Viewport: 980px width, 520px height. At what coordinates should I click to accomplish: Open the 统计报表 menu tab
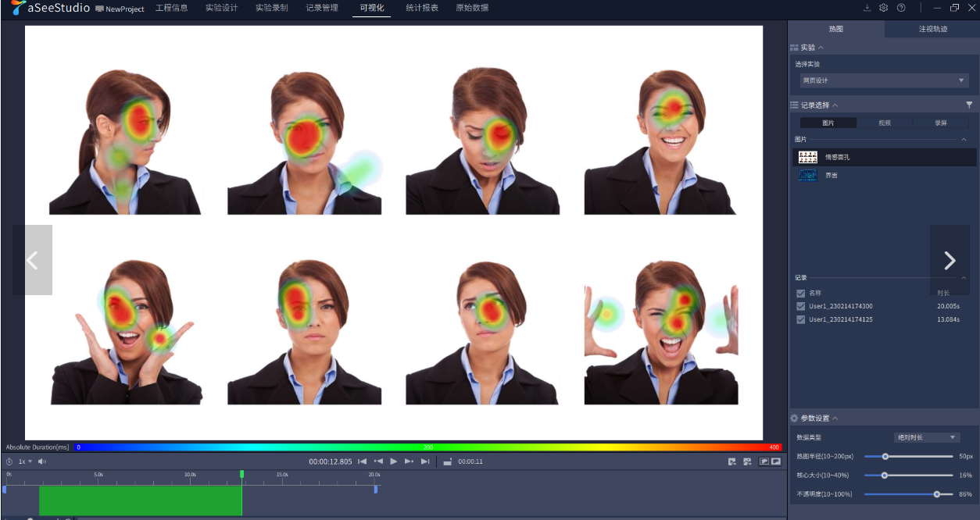pos(422,8)
